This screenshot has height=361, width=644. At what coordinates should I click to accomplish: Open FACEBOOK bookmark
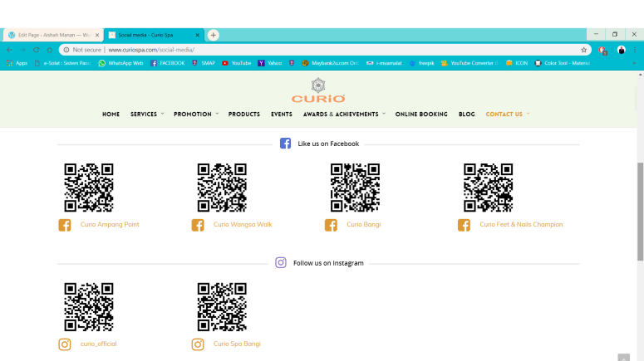168,63
